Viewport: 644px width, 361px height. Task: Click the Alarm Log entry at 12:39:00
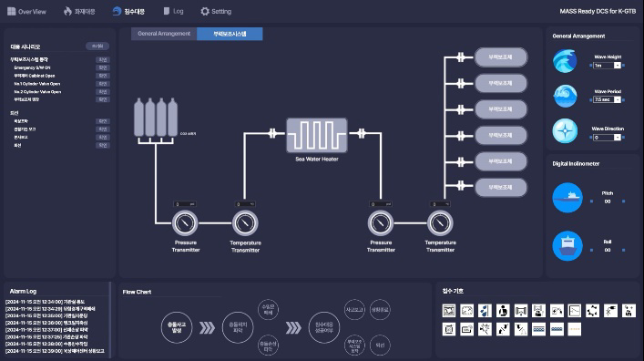[x=55, y=351]
